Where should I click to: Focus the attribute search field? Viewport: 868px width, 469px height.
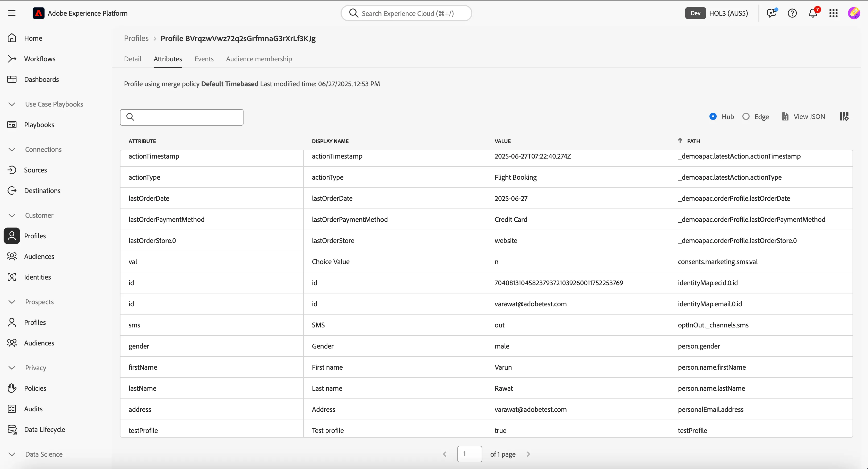pyautogui.click(x=182, y=117)
